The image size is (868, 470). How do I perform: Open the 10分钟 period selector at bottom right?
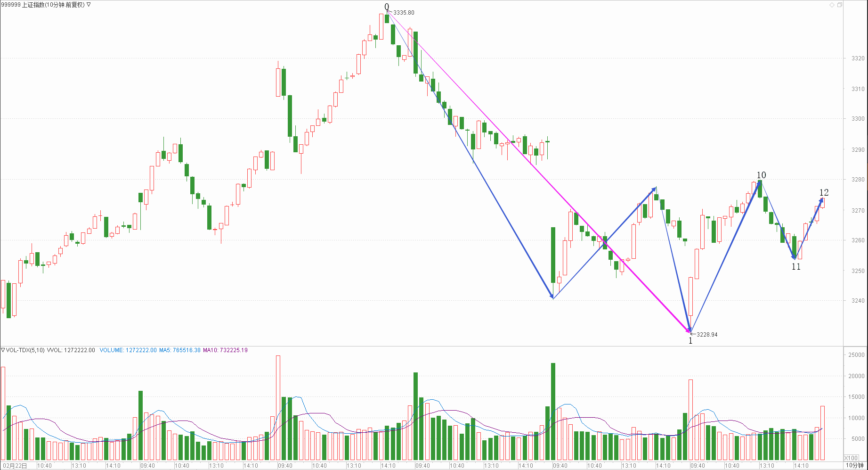(855, 465)
